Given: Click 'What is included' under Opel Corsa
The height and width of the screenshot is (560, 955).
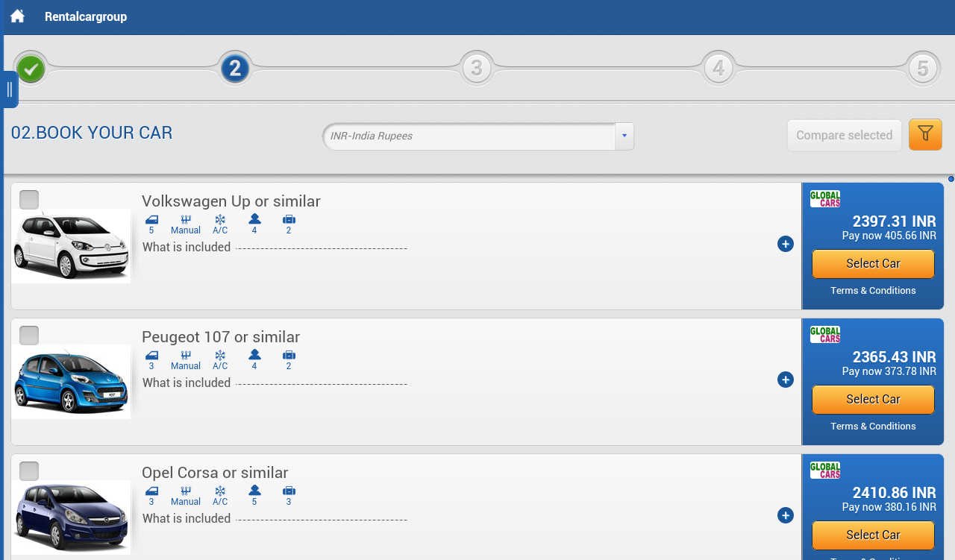Looking at the screenshot, I should click(187, 518).
